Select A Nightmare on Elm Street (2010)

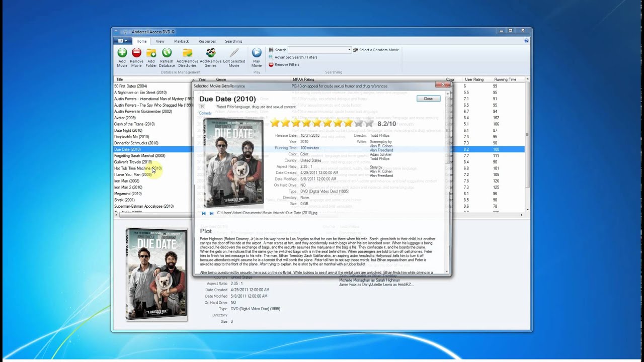pos(140,93)
